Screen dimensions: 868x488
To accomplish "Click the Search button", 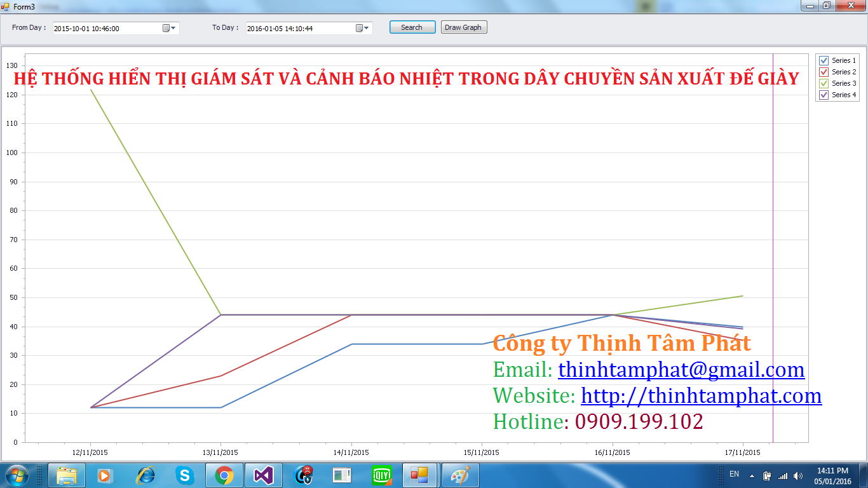I will [412, 27].
